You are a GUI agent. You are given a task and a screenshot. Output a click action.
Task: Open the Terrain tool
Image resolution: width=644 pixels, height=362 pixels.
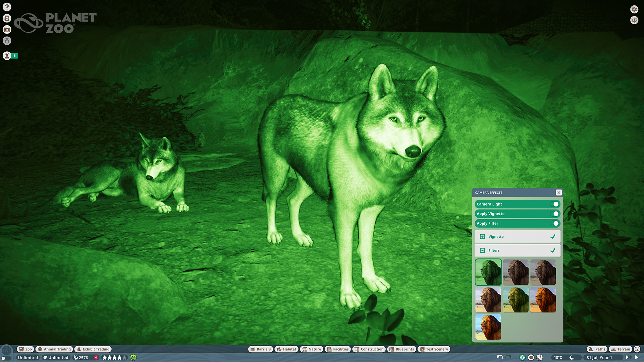pyautogui.click(x=621, y=349)
